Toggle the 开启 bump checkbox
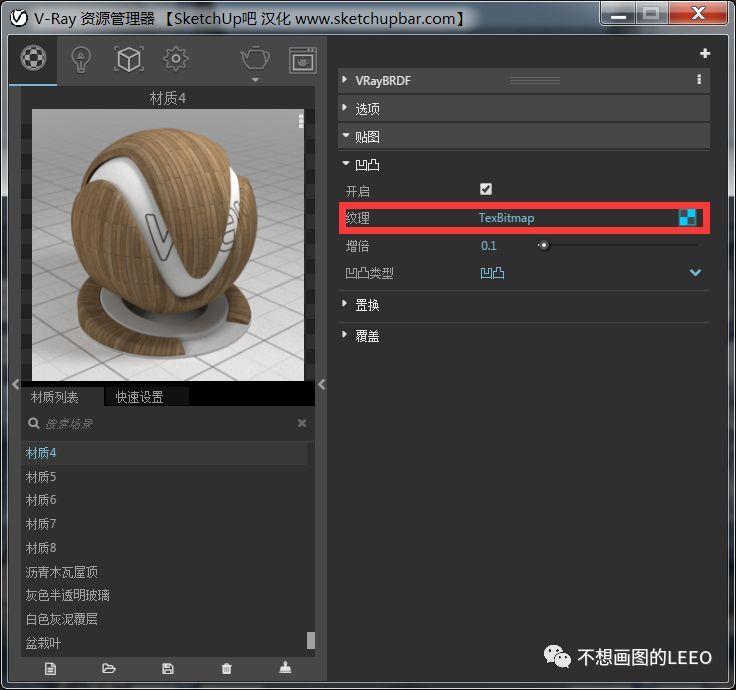The width and height of the screenshot is (736, 690). coord(486,189)
